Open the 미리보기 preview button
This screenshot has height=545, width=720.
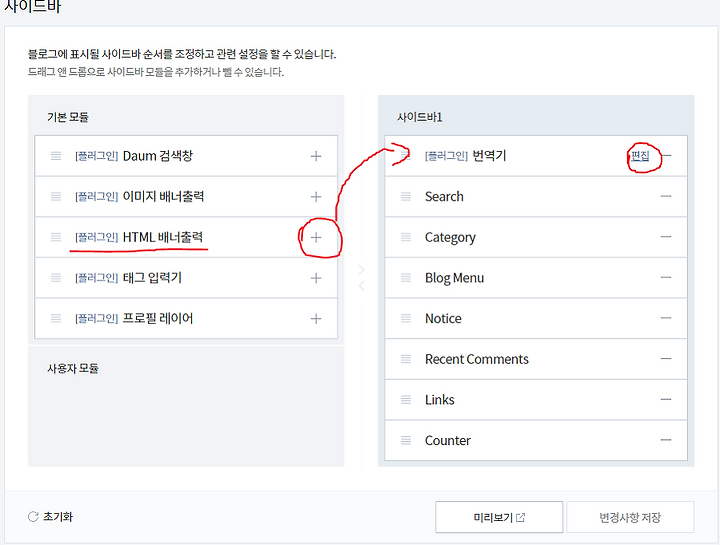(x=499, y=517)
